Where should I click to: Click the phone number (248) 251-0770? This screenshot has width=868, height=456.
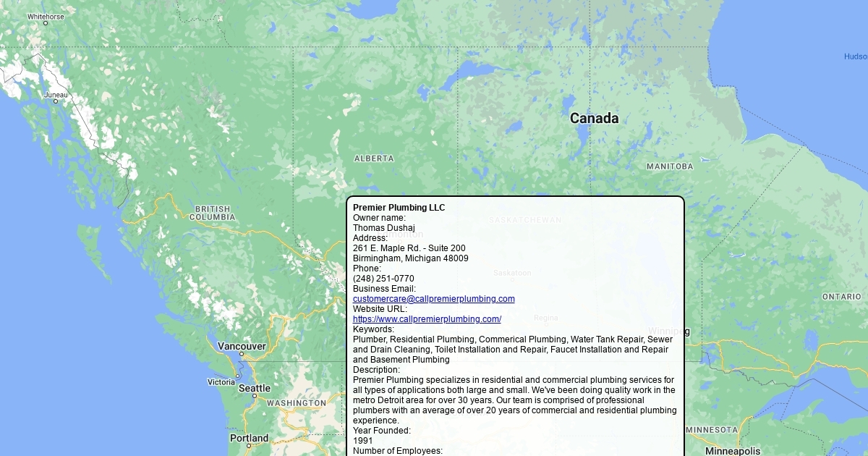point(383,279)
